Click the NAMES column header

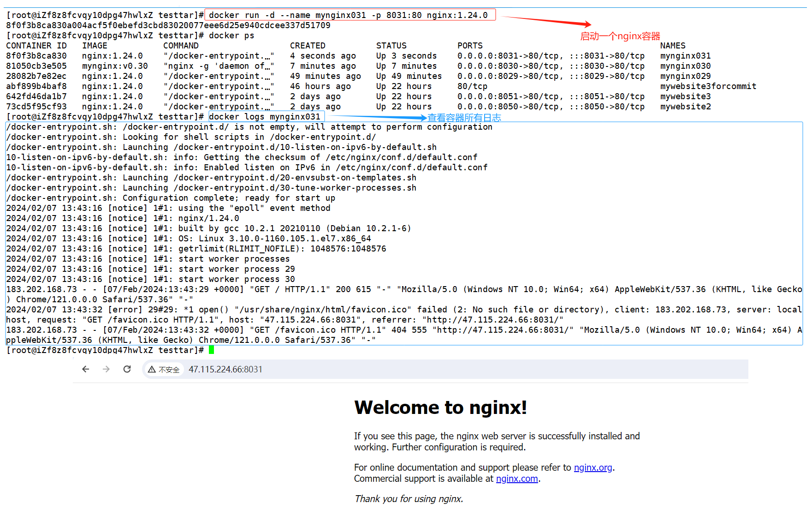click(x=673, y=46)
